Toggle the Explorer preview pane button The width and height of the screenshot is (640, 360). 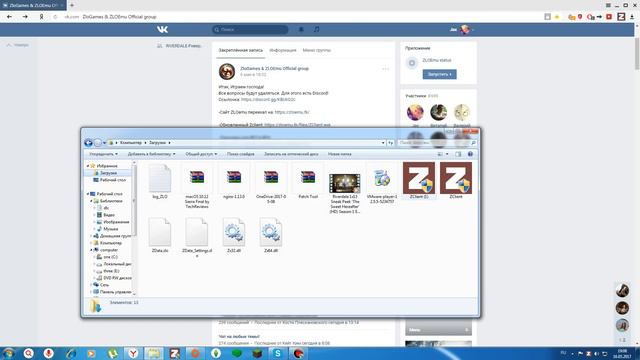click(x=458, y=154)
